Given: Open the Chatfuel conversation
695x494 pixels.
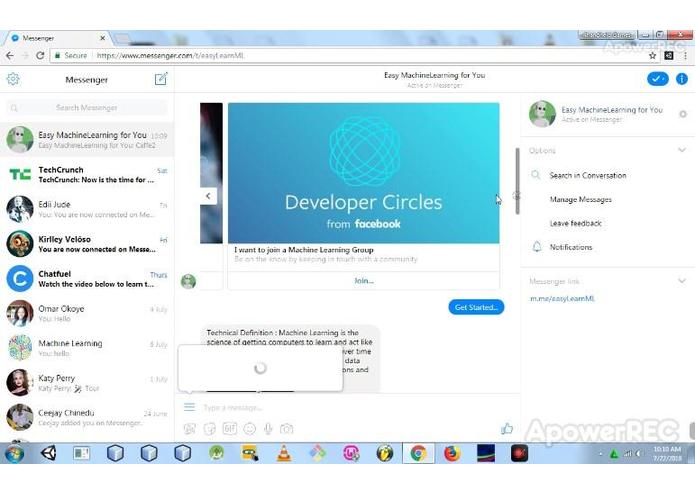Looking at the screenshot, I should coord(87,278).
